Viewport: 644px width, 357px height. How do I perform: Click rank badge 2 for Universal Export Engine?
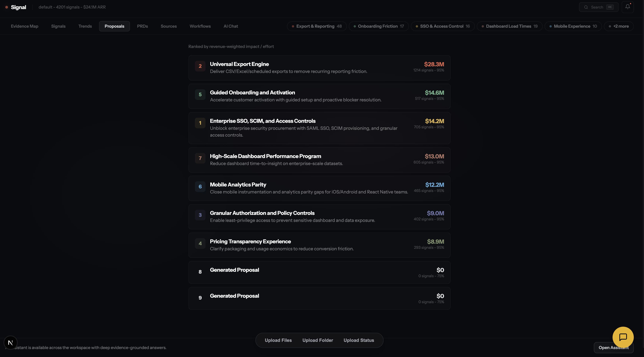click(200, 66)
